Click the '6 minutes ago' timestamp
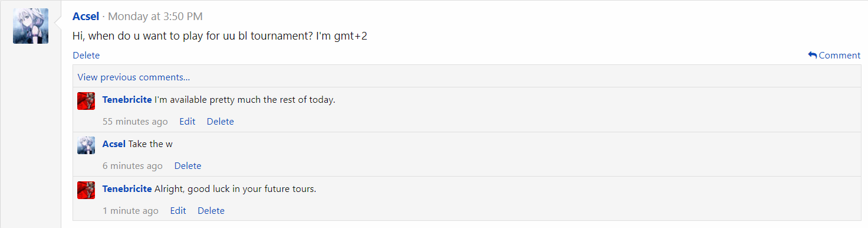 click(133, 166)
